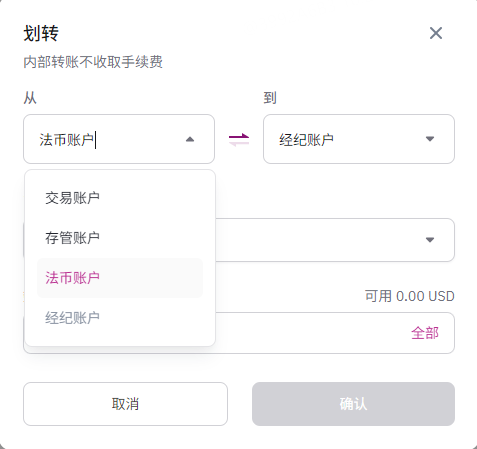Click the 到 label above destination account

[270, 98]
